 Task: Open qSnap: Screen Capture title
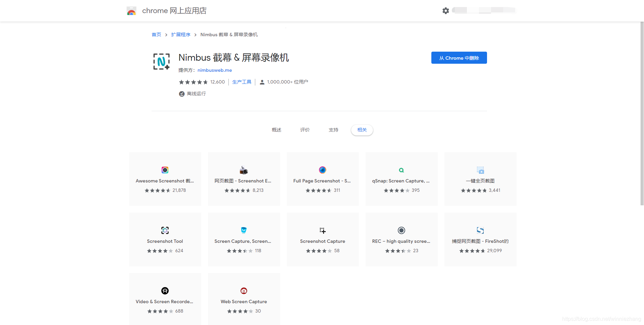tap(401, 181)
